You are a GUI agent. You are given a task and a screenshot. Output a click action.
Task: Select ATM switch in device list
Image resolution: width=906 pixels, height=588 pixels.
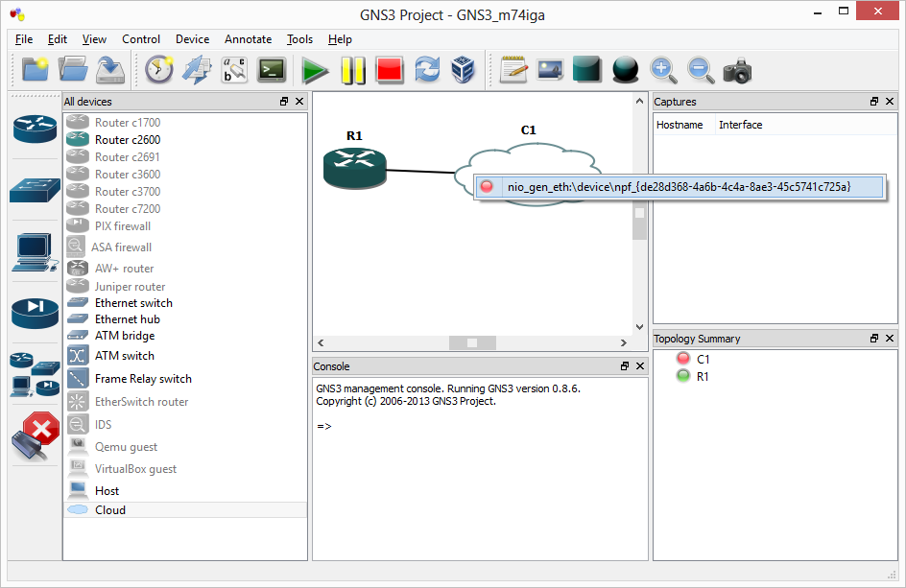[185, 356]
